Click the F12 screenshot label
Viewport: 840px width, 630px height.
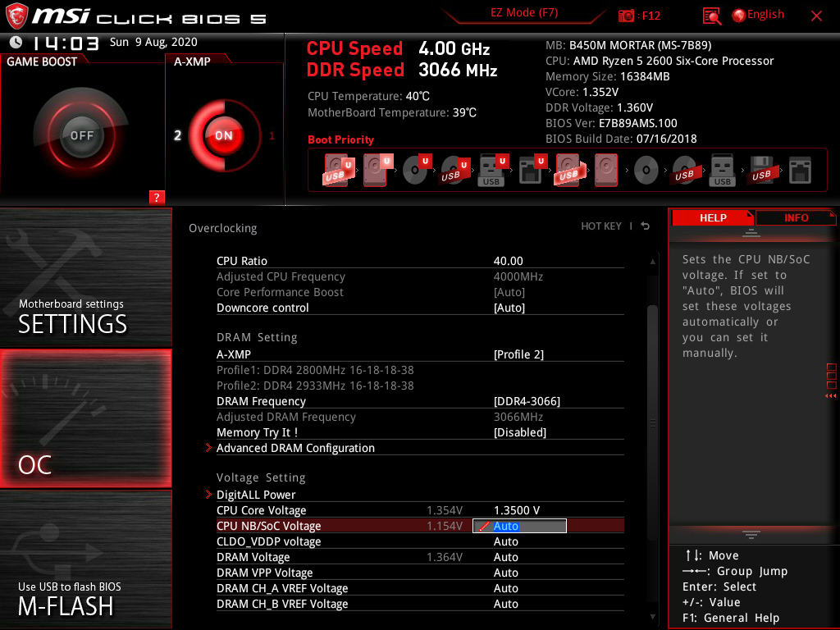(x=651, y=16)
